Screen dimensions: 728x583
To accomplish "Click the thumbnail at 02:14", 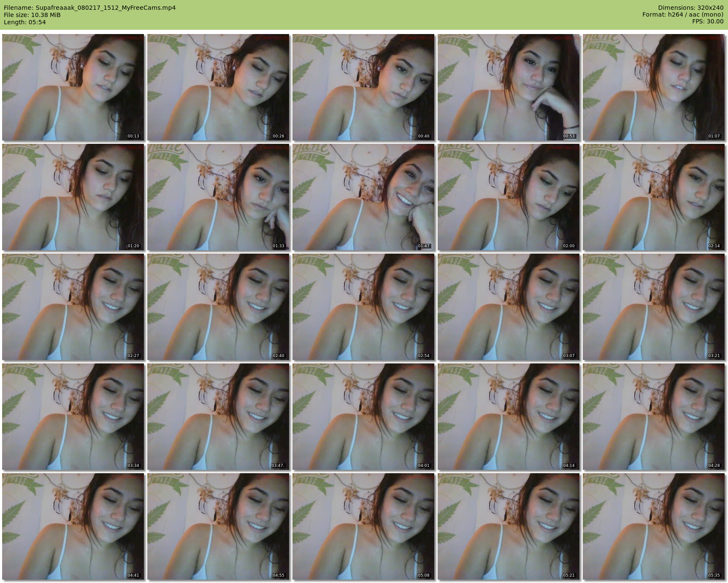I will pos(653,197).
